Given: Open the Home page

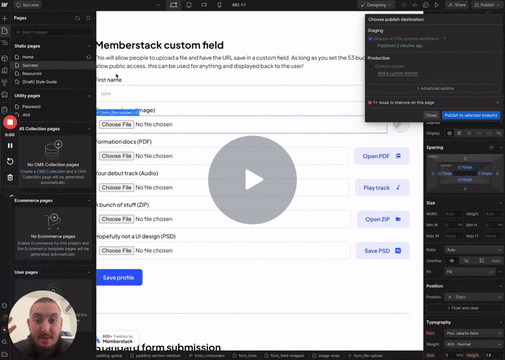Looking at the screenshot, I should point(28,57).
